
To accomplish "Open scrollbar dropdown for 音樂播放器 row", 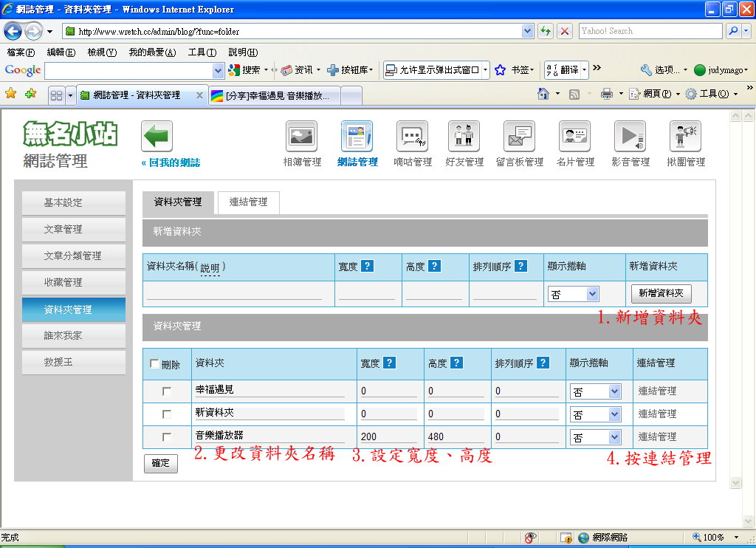I will tap(595, 437).
